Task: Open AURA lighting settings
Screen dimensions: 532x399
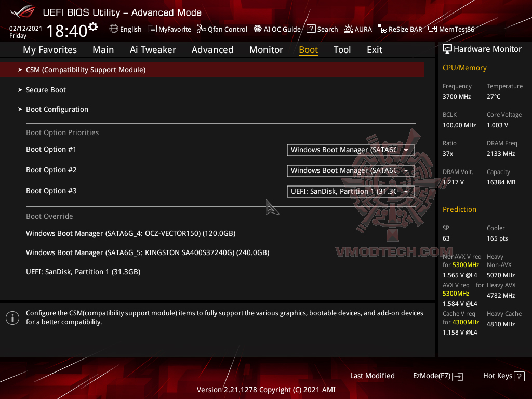Action: tap(358, 29)
